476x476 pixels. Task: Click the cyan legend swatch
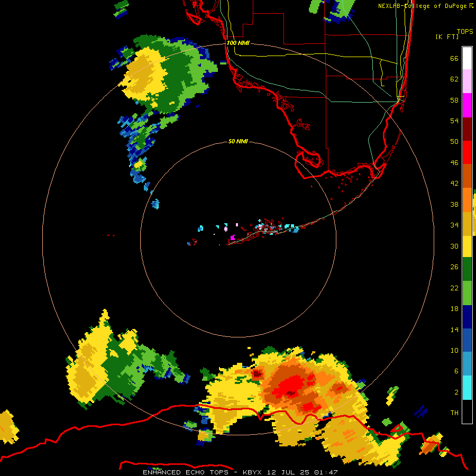[x=467, y=388]
